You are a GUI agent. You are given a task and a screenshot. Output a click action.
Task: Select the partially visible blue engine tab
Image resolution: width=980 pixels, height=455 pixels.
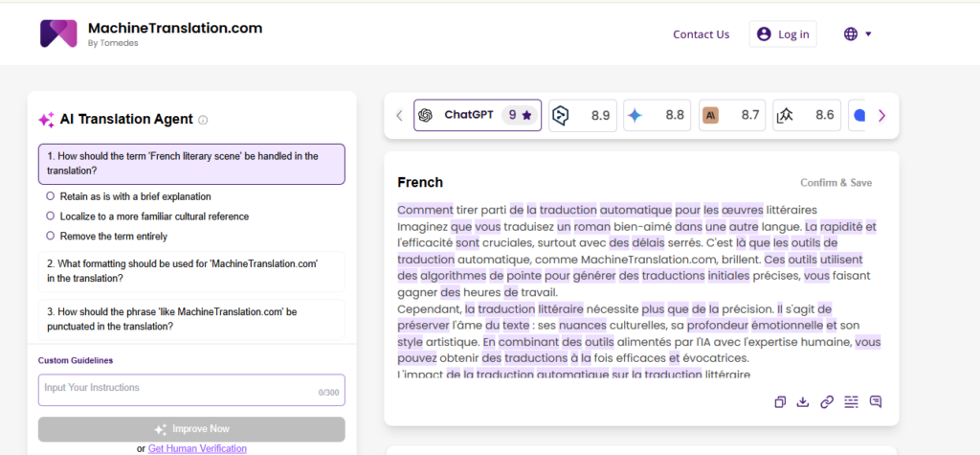click(x=857, y=115)
